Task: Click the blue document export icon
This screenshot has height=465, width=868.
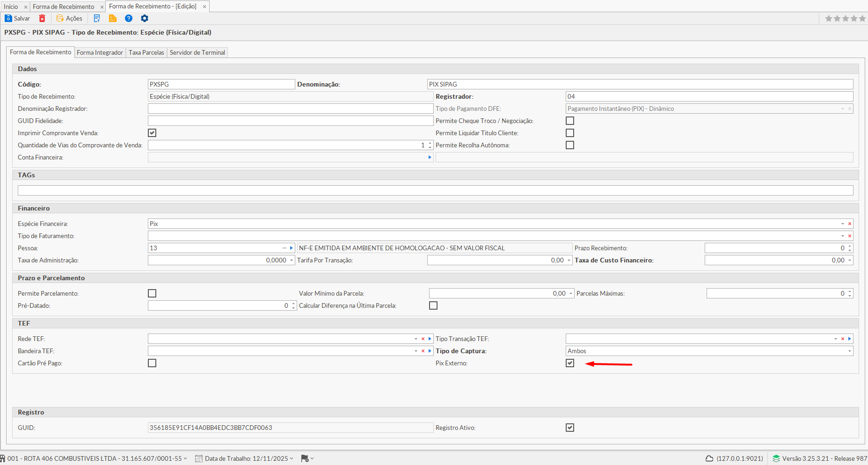Action: point(97,18)
